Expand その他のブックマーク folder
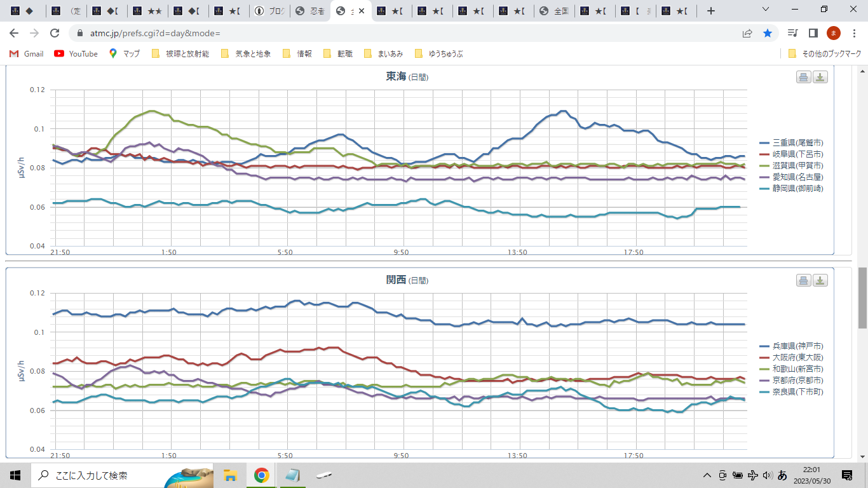Viewport: 868px width, 488px height. (x=824, y=54)
